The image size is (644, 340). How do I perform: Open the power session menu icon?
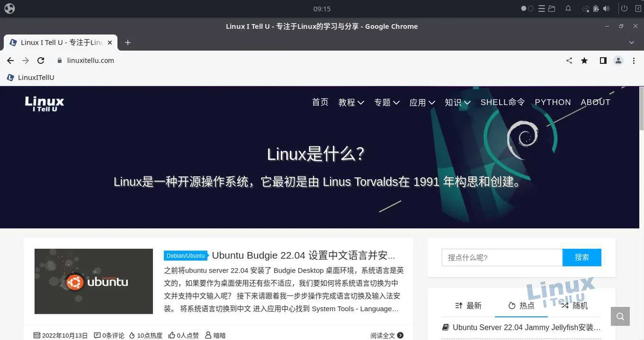click(x=624, y=9)
